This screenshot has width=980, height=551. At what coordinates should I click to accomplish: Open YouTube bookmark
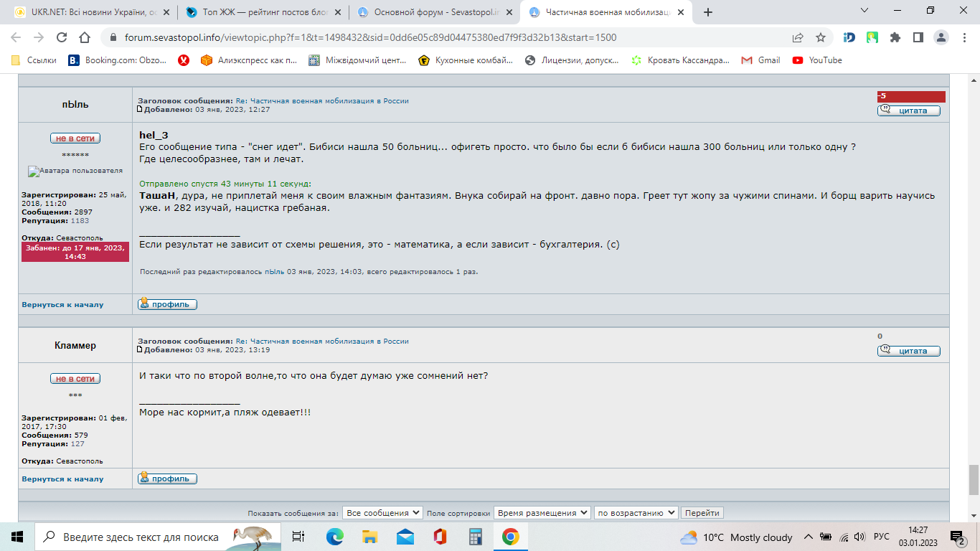pos(817,60)
